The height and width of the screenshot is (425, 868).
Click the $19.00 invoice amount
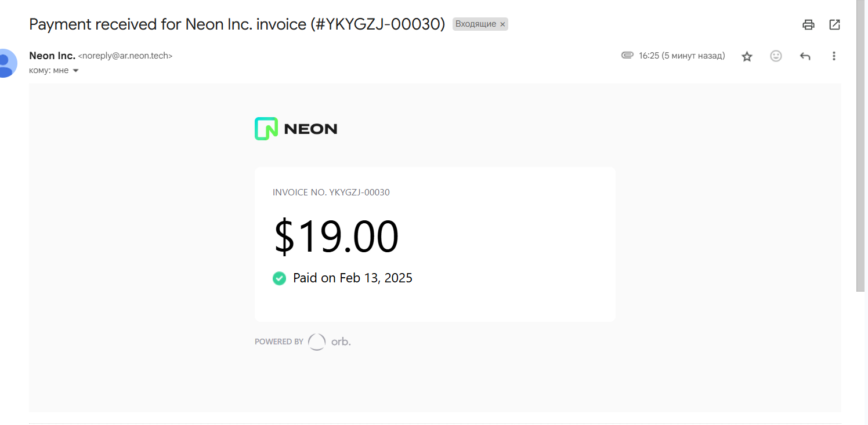coord(337,237)
